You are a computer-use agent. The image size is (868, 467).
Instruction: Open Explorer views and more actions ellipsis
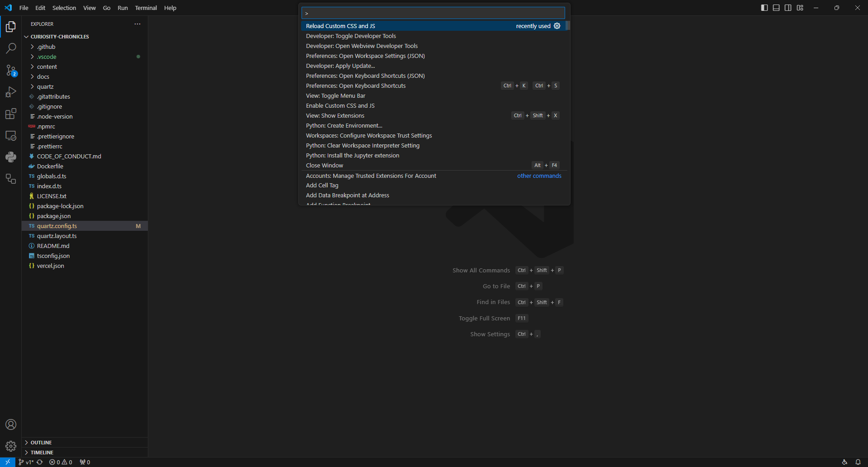click(x=137, y=24)
